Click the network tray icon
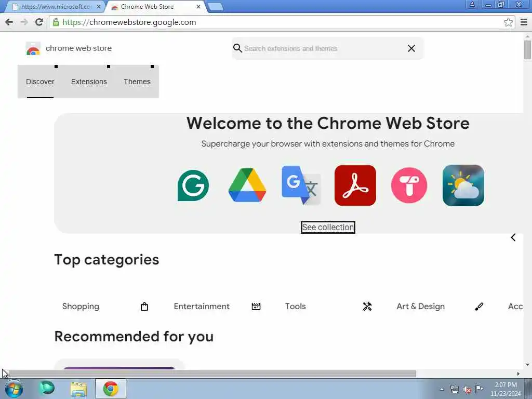Screen dimensions: 532x399 (454, 389)
